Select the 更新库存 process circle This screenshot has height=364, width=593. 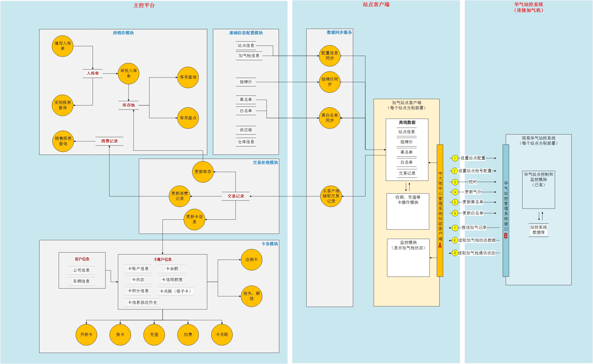[203, 172]
